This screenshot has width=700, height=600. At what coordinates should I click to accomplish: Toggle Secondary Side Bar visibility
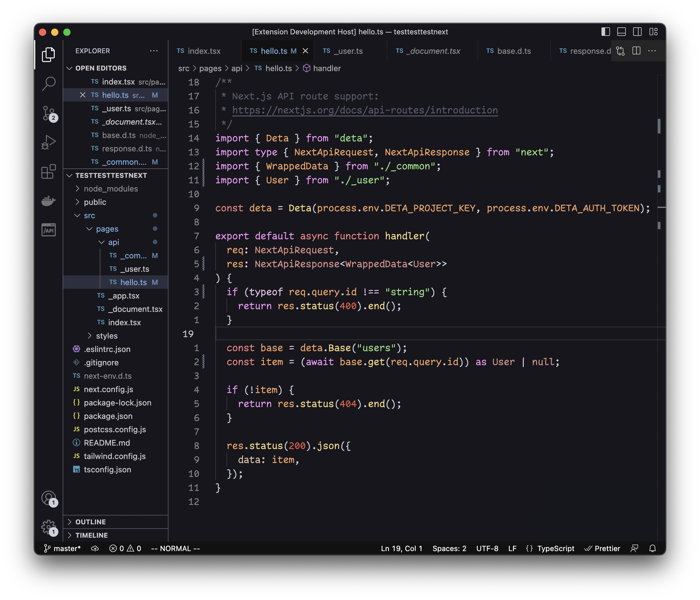(637, 32)
